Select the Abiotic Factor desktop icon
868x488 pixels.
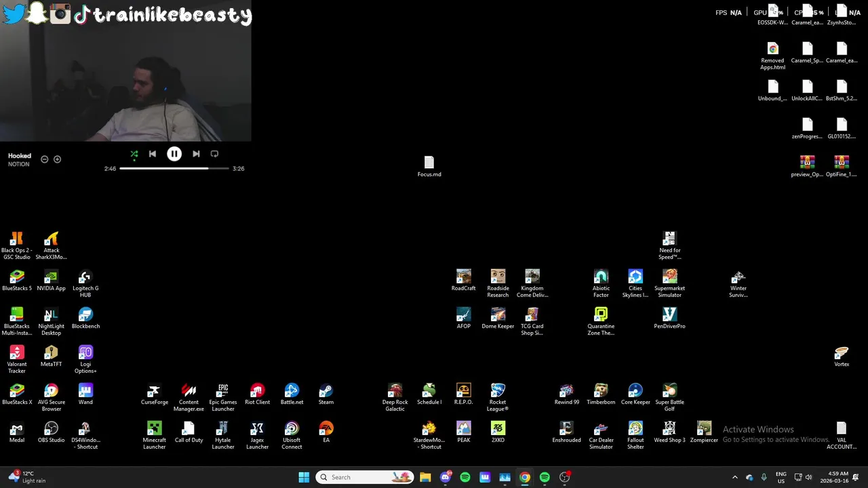[601, 283]
